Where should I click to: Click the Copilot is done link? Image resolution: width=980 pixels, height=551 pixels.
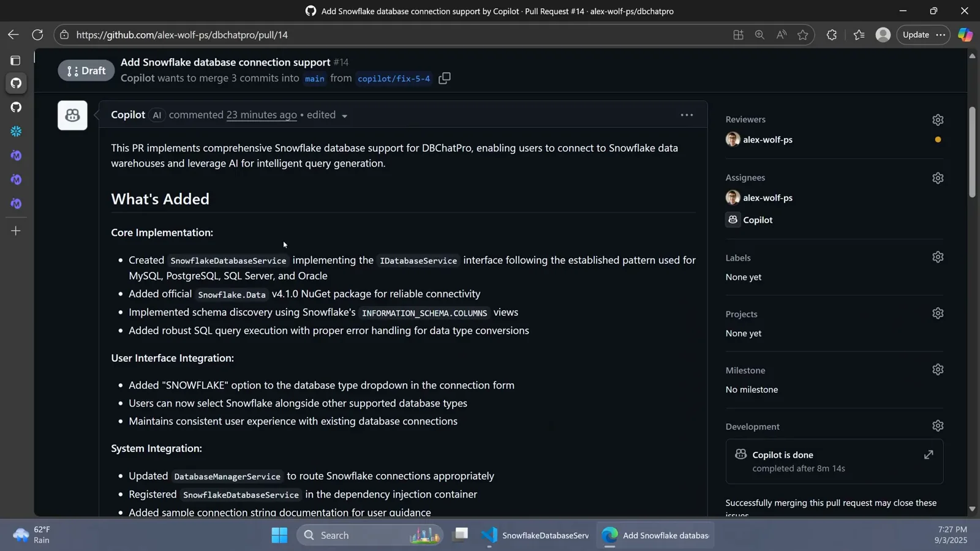783,455
